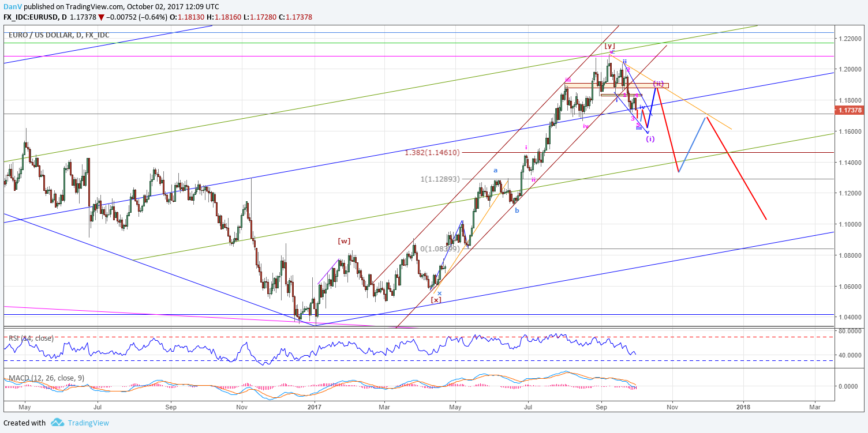868x433 pixels.
Task: Select the 0(1.08399) Fibonacci level label
Action: tap(439, 248)
